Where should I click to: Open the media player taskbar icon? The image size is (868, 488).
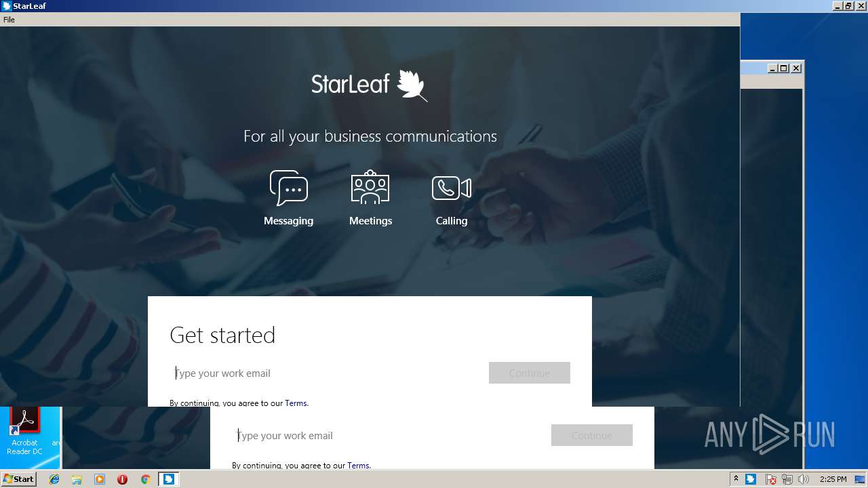click(100, 479)
